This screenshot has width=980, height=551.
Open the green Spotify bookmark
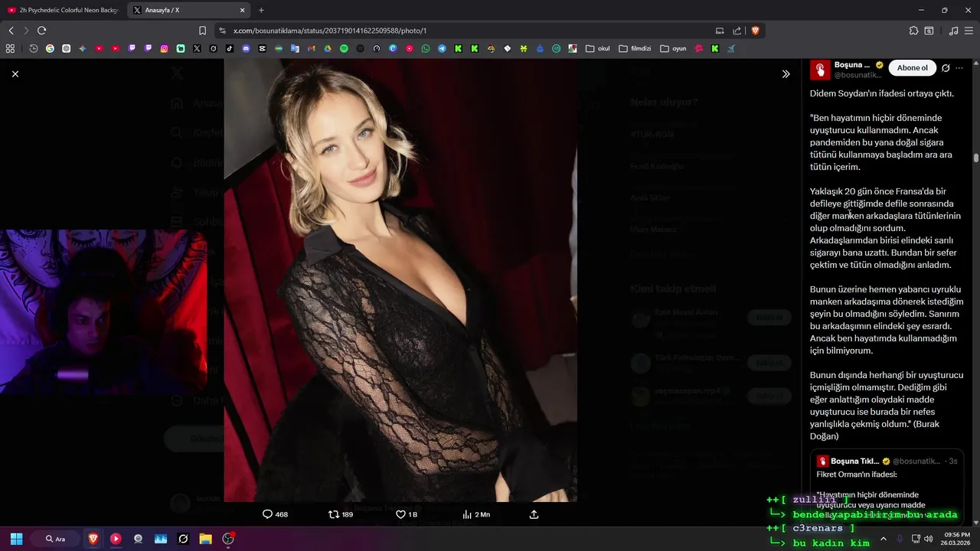[x=344, y=48]
